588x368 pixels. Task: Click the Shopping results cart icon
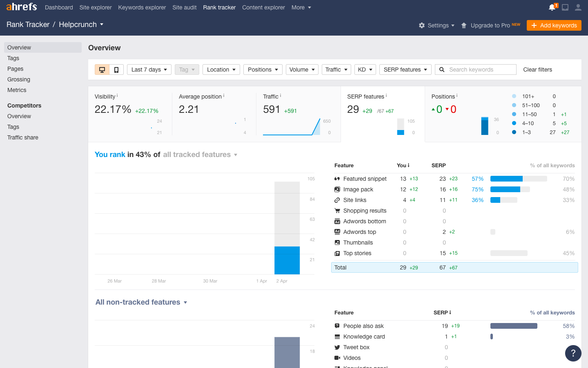[337, 211]
